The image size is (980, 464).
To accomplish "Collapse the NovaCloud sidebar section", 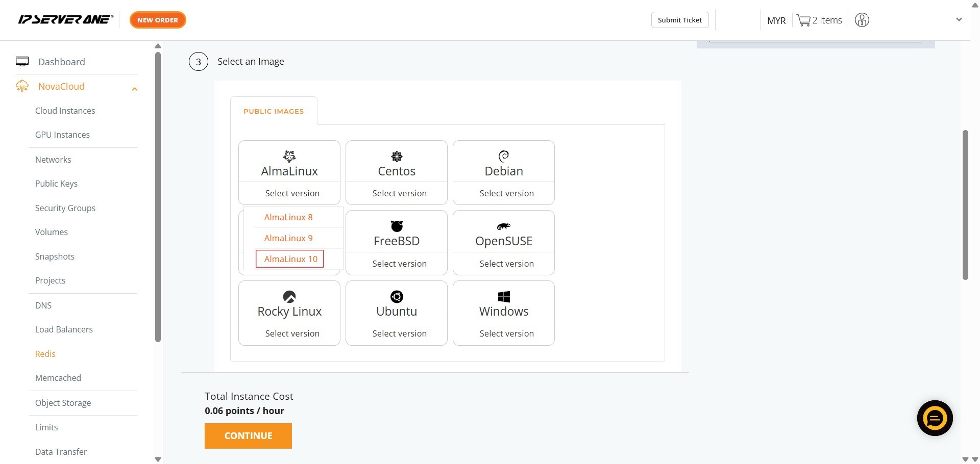I will [x=134, y=89].
